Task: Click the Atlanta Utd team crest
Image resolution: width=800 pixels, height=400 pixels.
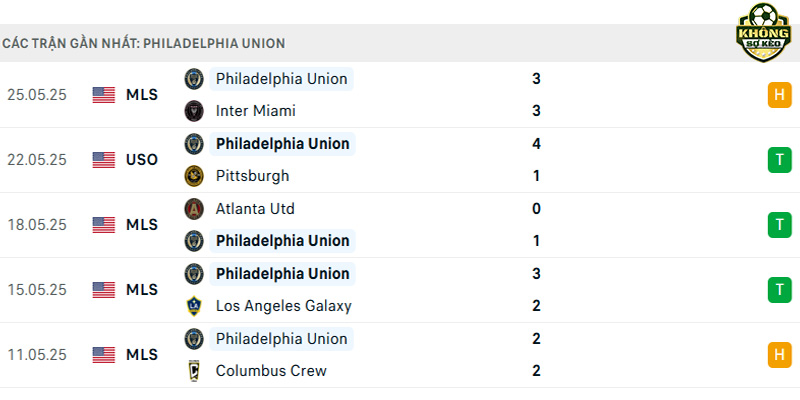Action: [194, 209]
